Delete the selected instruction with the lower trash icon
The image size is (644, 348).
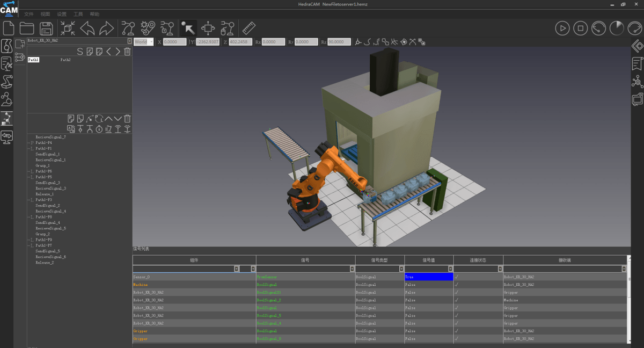(127, 119)
